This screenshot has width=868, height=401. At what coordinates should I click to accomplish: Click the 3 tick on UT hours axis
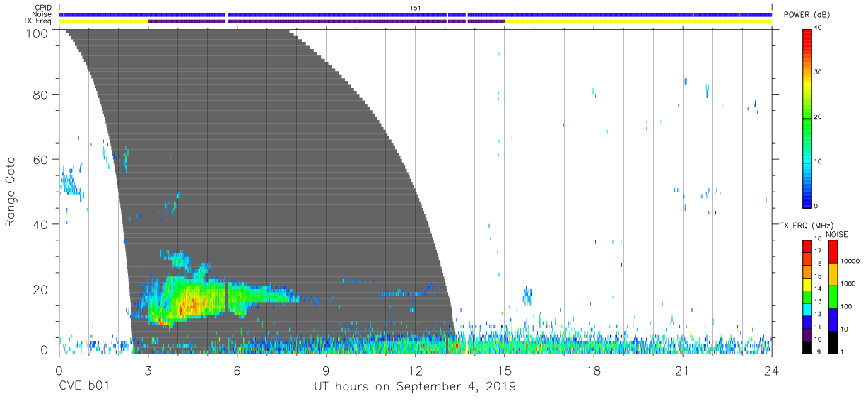coord(148,371)
